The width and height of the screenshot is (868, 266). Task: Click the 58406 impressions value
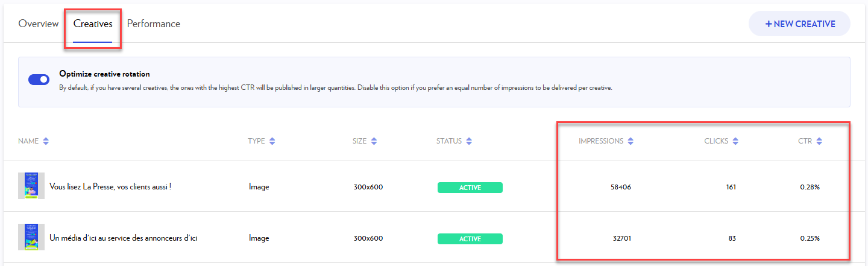pyautogui.click(x=620, y=188)
